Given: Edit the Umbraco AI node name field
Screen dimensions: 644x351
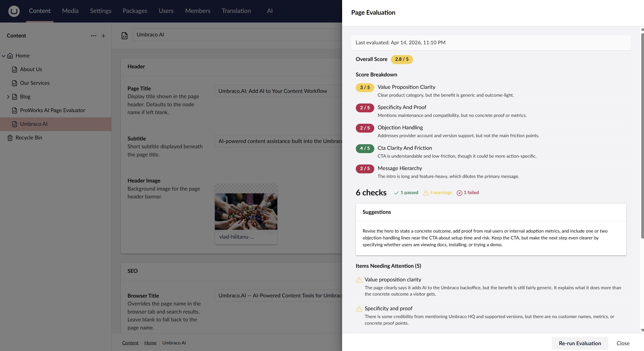Looking at the screenshot, I should [x=237, y=35].
